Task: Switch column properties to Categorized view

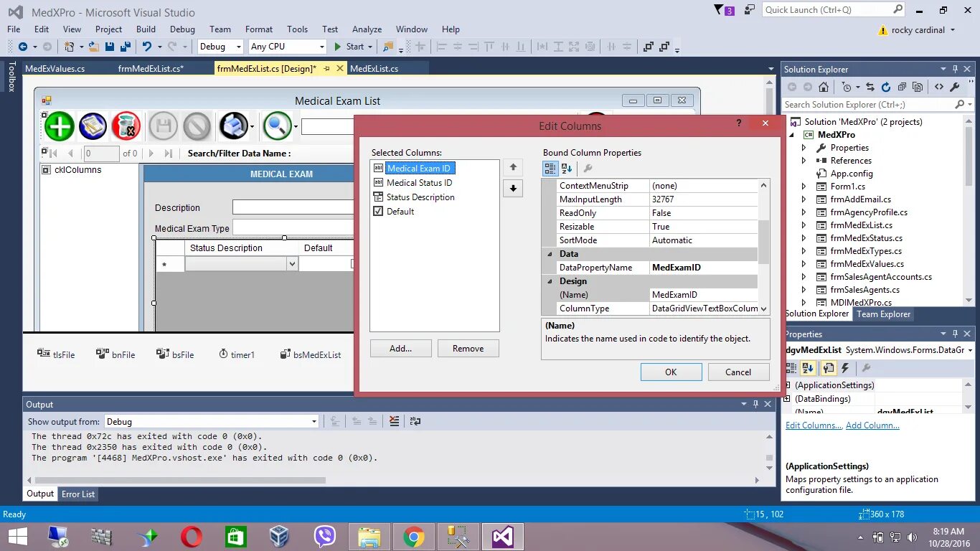Action: 550,168
